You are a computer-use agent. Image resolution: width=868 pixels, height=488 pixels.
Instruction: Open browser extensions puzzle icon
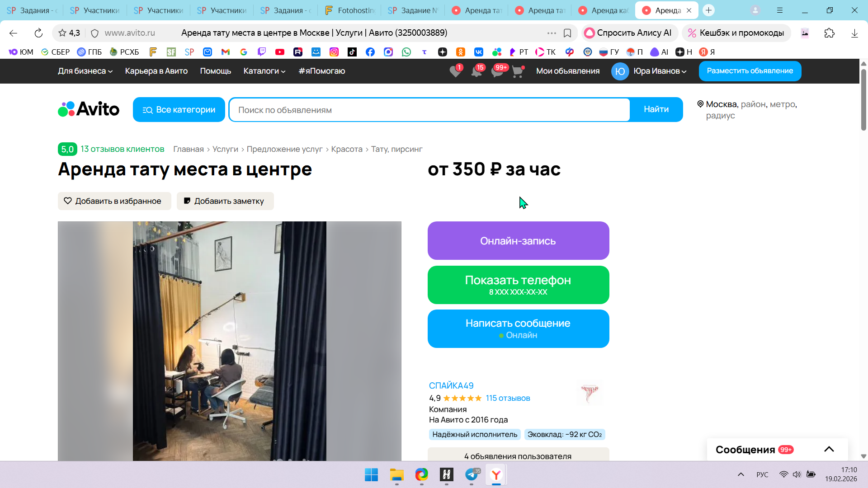click(x=829, y=33)
